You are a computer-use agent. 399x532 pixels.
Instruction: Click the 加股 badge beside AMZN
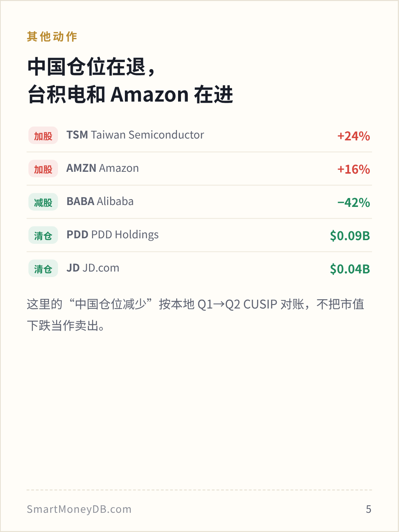point(43,169)
